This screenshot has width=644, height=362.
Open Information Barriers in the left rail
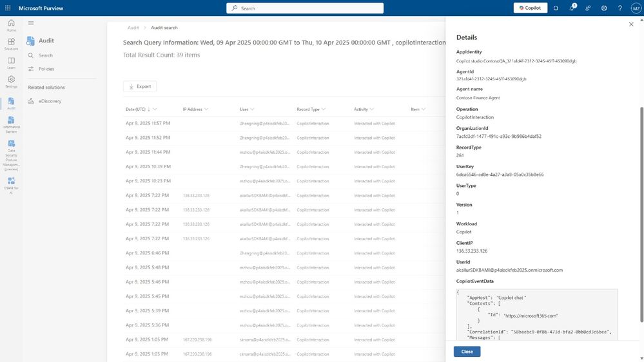[x=11, y=124]
